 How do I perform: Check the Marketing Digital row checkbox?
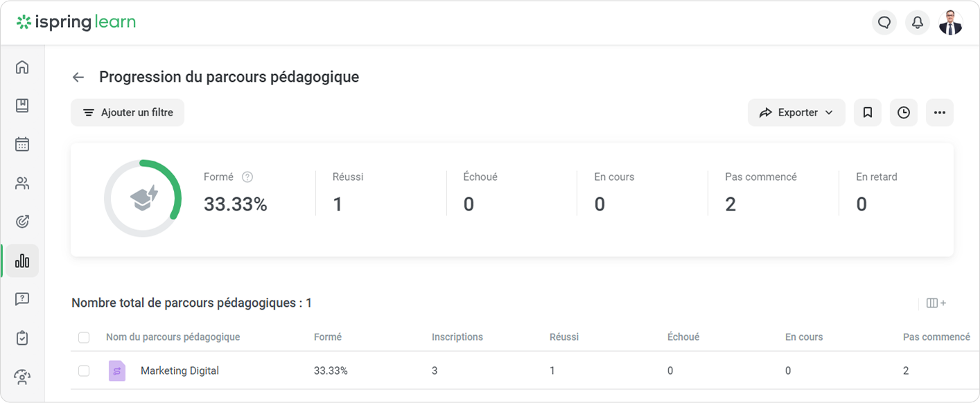(84, 371)
